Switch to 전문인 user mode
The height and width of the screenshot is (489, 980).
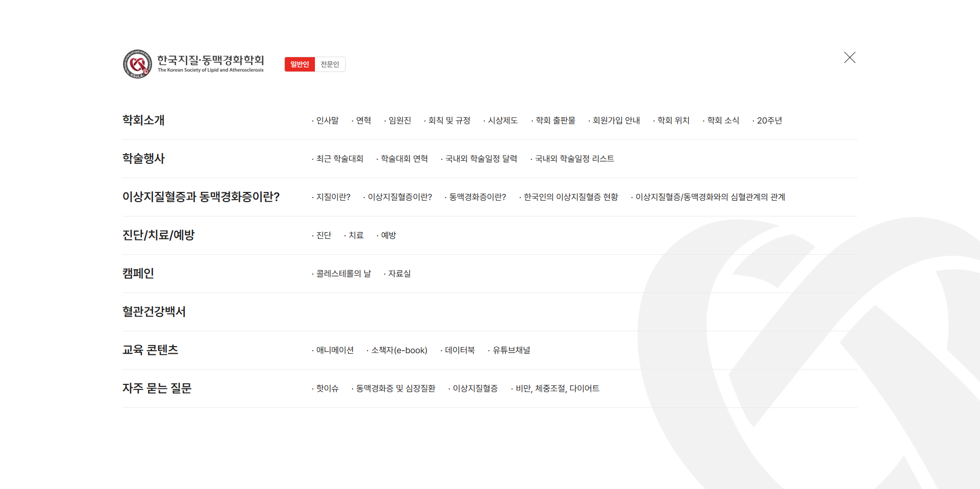pyautogui.click(x=330, y=64)
